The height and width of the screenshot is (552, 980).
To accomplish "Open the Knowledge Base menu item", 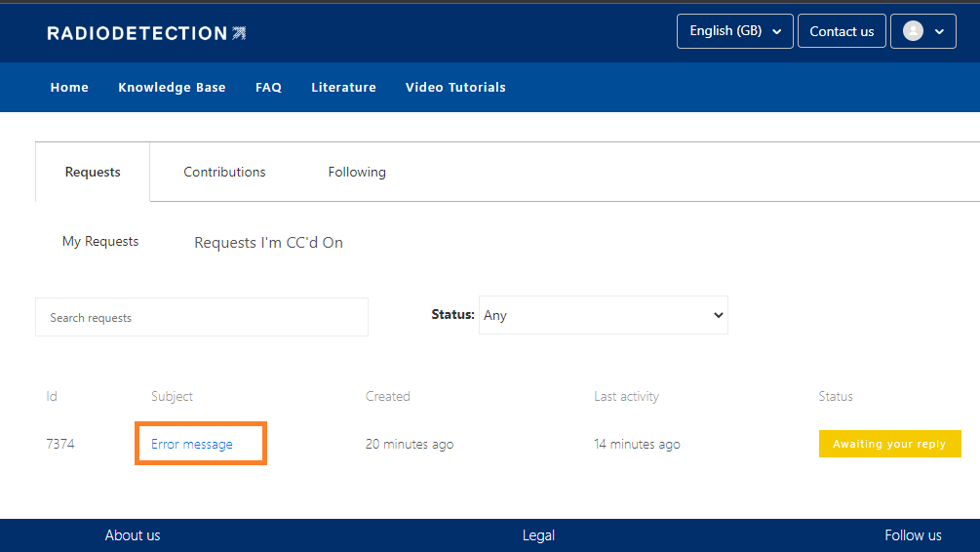I will (x=172, y=88).
